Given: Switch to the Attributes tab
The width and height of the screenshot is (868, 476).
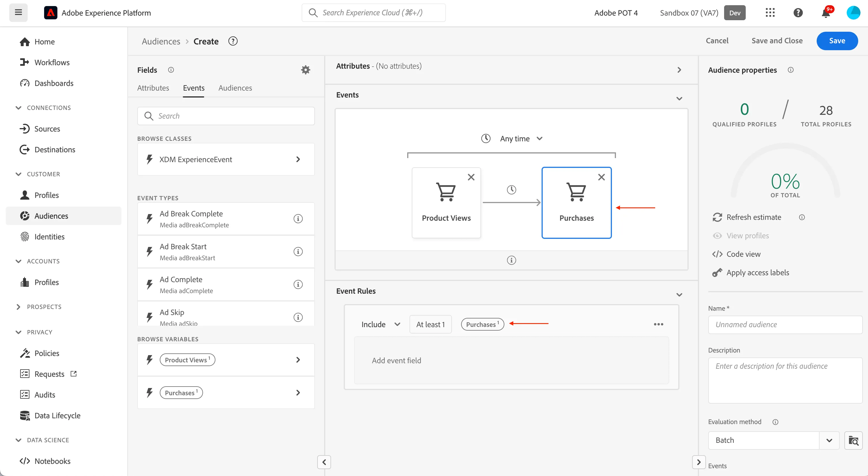Looking at the screenshot, I should [x=153, y=88].
